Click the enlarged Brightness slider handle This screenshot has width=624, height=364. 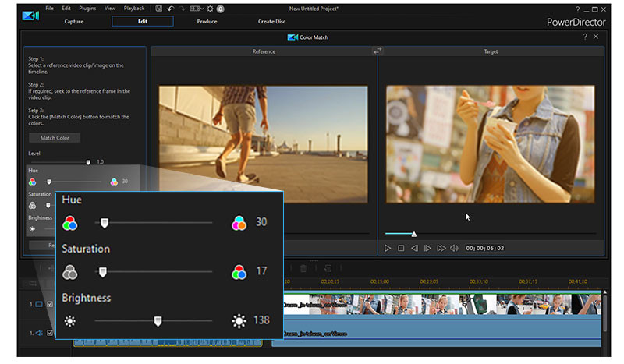pyautogui.click(x=158, y=320)
